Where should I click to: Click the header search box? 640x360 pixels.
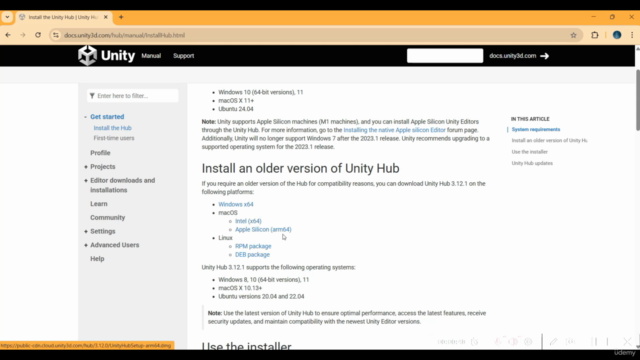444,56
